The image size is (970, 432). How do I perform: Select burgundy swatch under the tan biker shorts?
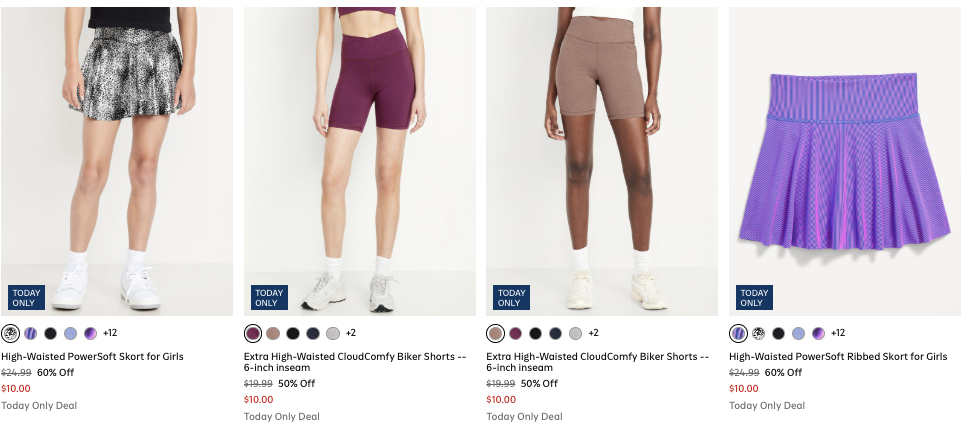coord(516,333)
